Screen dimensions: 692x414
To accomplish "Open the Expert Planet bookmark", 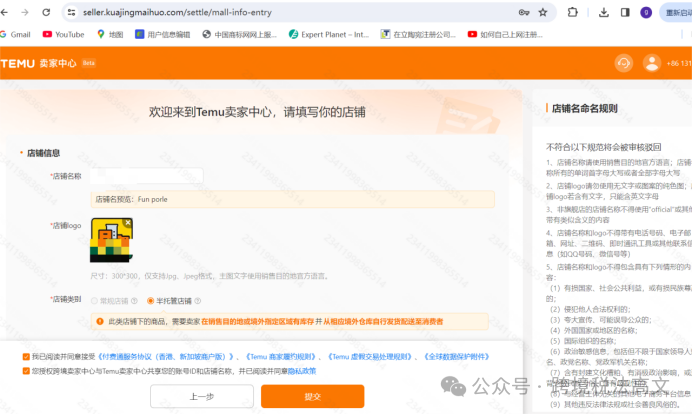I will [x=329, y=34].
